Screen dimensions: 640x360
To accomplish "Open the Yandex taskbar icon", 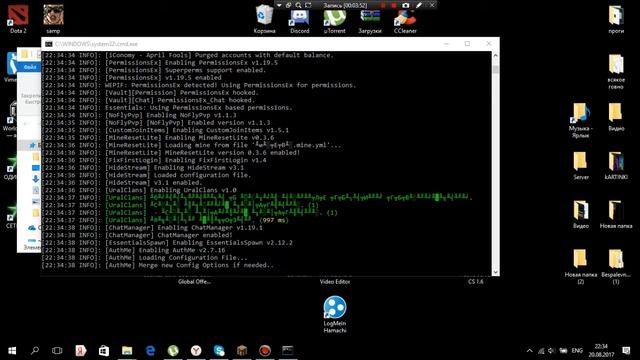I will coord(80,351).
